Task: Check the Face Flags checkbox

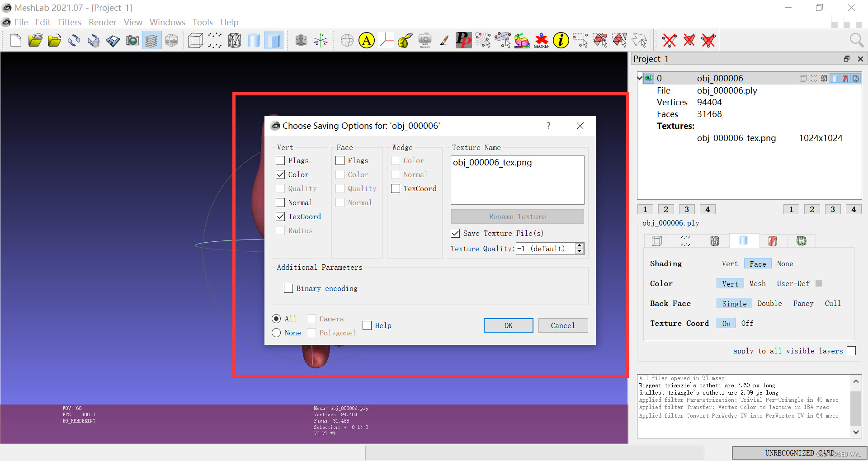Action: pyautogui.click(x=340, y=160)
